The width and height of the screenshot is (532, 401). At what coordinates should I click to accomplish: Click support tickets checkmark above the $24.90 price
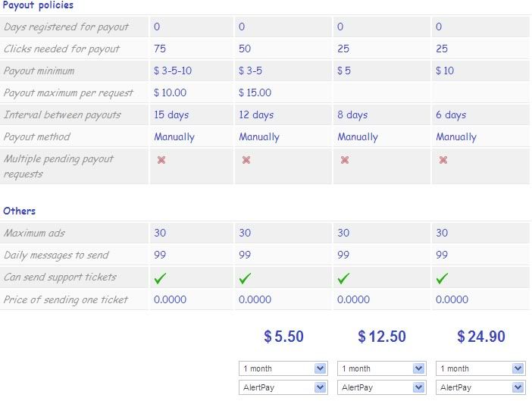click(x=442, y=278)
